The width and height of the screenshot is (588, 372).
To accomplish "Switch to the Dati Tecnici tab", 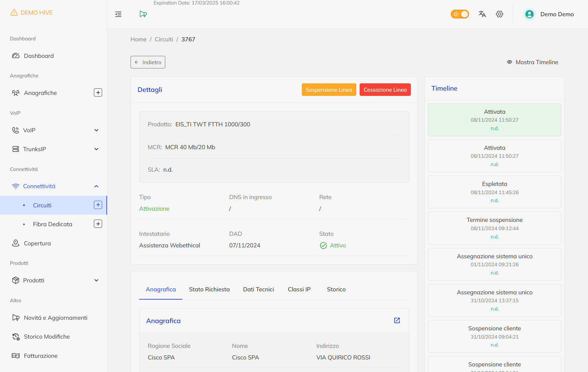I will point(258,289).
